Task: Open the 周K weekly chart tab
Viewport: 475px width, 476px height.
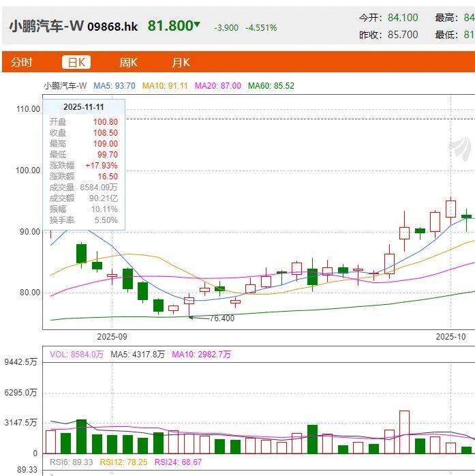Action: [128, 63]
